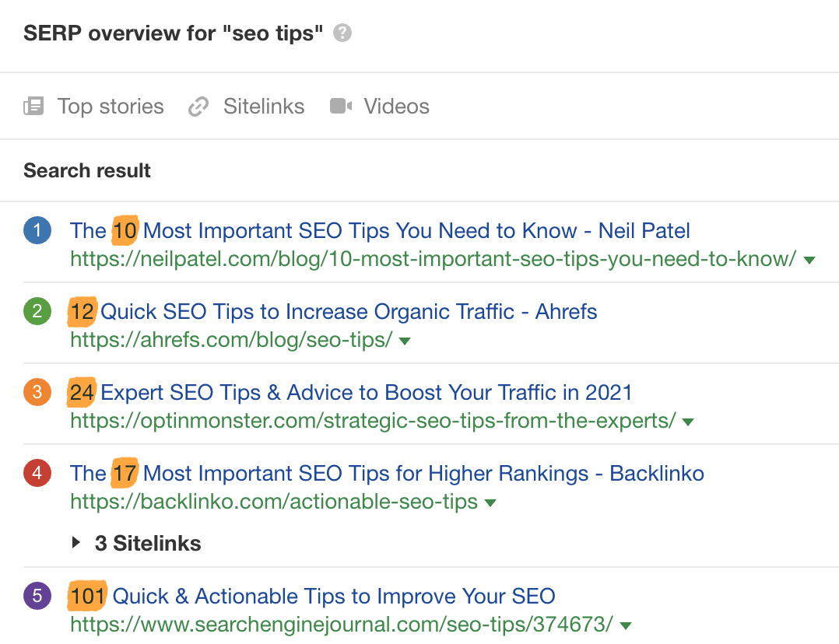Click the orange position 3 badge
The height and width of the screenshot is (644, 839).
tap(37, 392)
